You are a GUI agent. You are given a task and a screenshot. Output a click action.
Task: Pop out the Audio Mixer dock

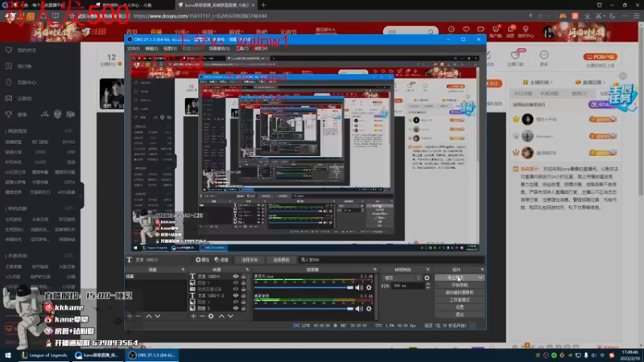click(x=374, y=269)
